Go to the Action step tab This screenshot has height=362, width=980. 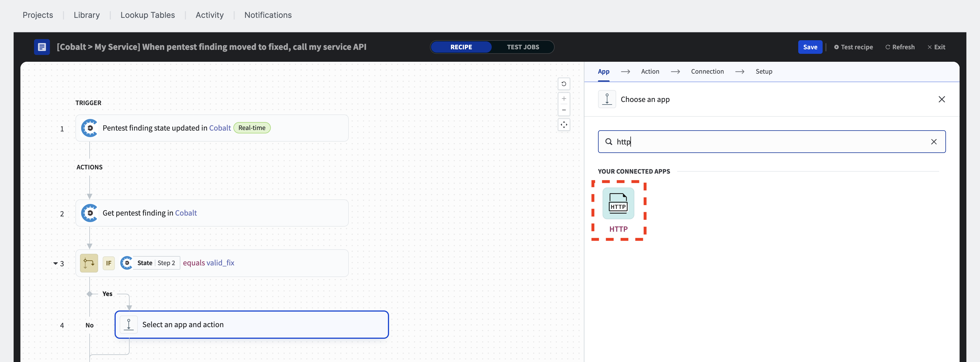650,71
